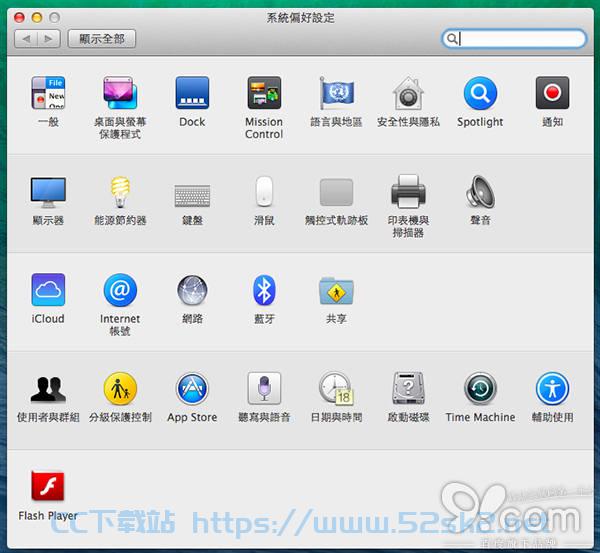Open Trackpad (觸控式軌跡板) preferences
The height and width of the screenshot is (553, 600).
tap(336, 192)
